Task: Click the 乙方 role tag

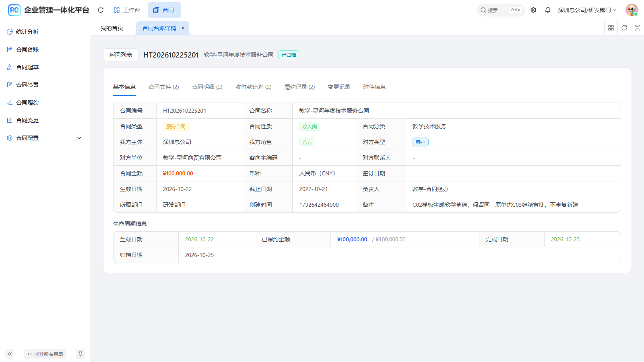Action: click(307, 142)
